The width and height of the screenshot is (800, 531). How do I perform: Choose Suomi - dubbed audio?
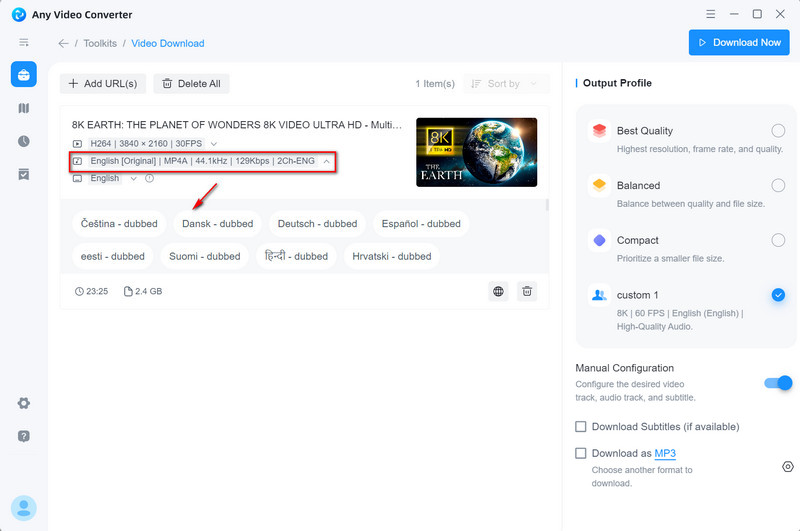pyautogui.click(x=205, y=256)
